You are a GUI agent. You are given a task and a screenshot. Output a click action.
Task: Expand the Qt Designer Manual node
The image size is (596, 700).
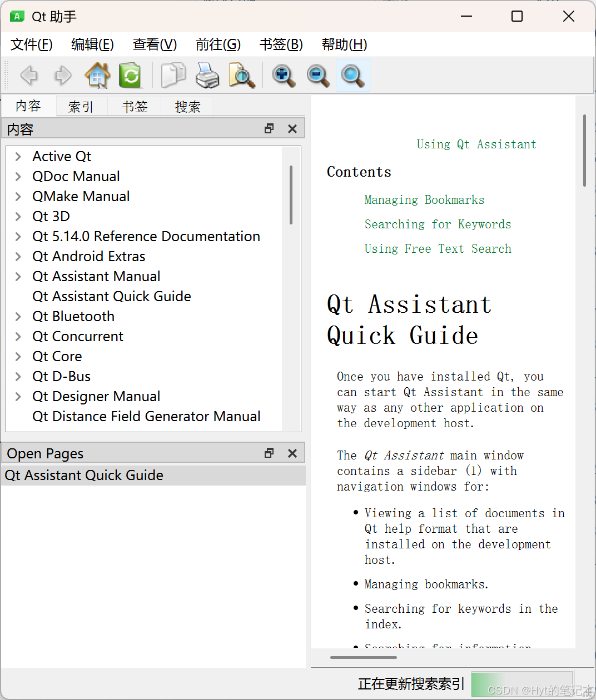(18, 397)
